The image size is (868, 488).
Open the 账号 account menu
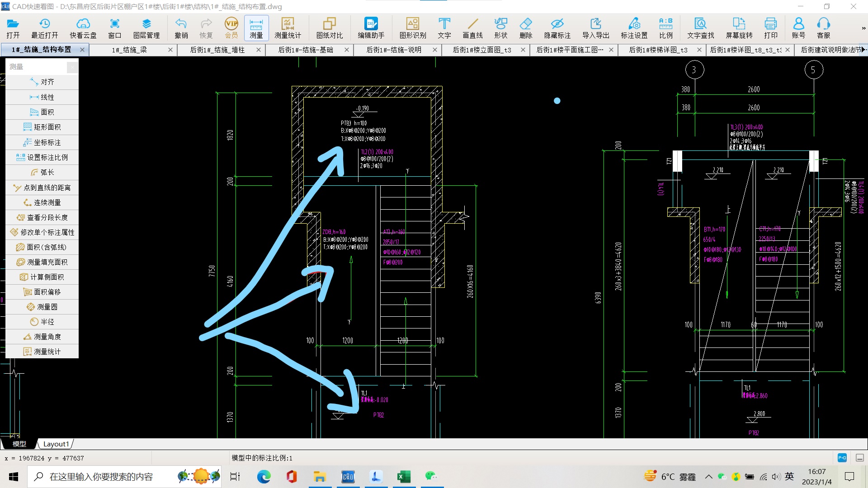coord(799,28)
